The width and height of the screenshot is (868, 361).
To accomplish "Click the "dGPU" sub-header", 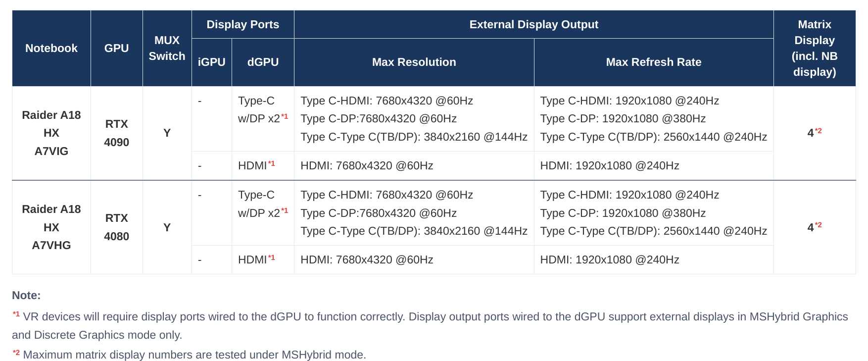I will tap(263, 62).
